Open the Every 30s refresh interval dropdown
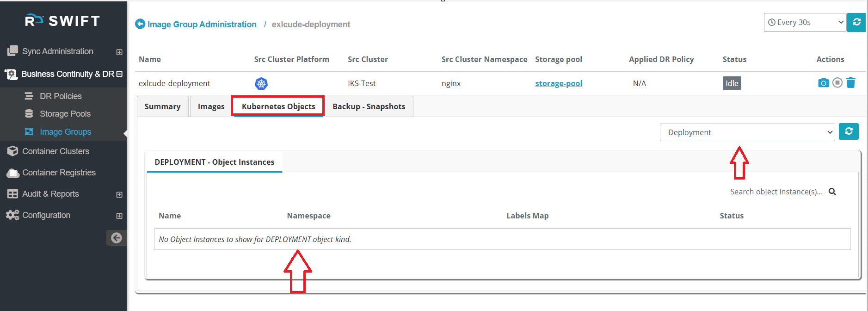868x311 pixels. 805,22
